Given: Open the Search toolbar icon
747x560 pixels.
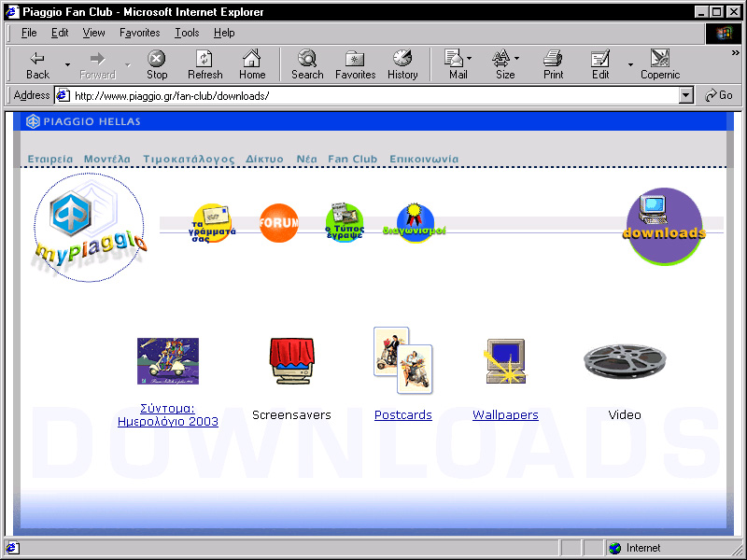Looking at the screenshot, I should (x=307, y=64).
